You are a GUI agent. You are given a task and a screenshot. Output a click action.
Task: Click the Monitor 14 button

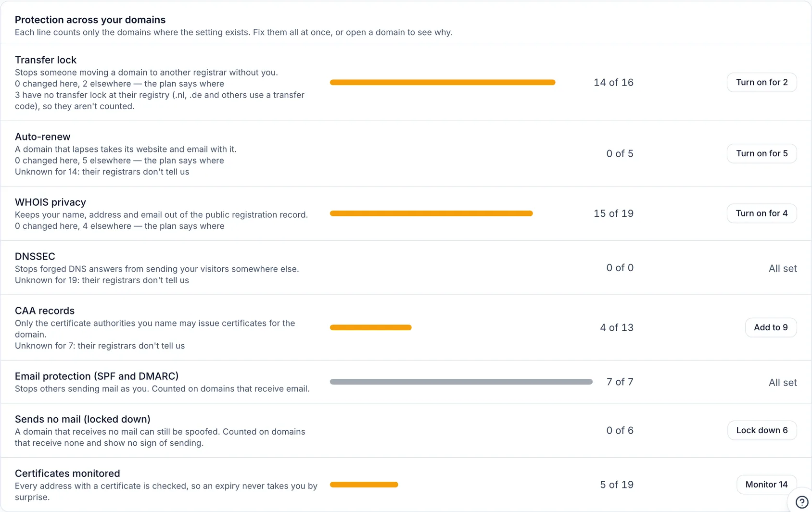pyautogui.click(x=766, y=485)
